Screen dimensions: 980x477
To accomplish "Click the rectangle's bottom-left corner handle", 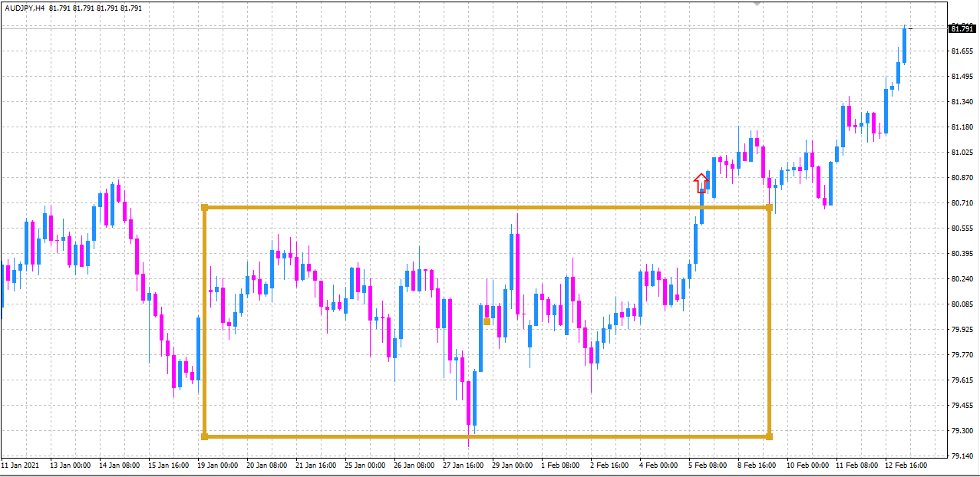I will 204,436.
